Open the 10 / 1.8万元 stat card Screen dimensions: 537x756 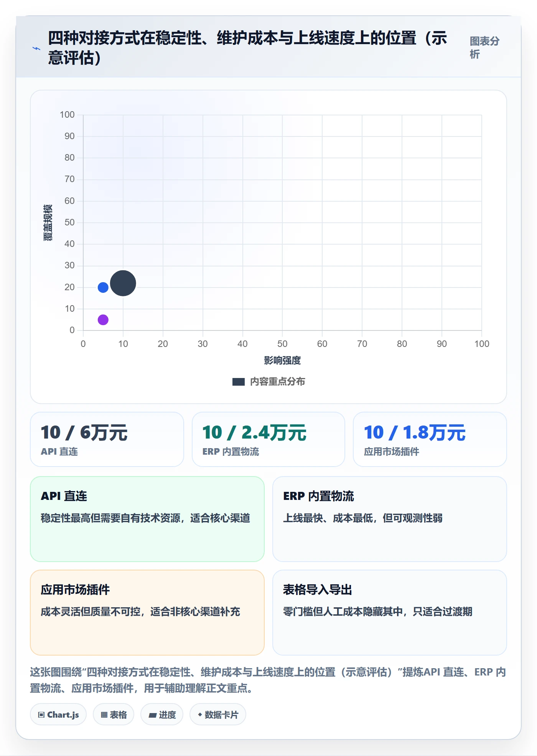tap(430, 439)
